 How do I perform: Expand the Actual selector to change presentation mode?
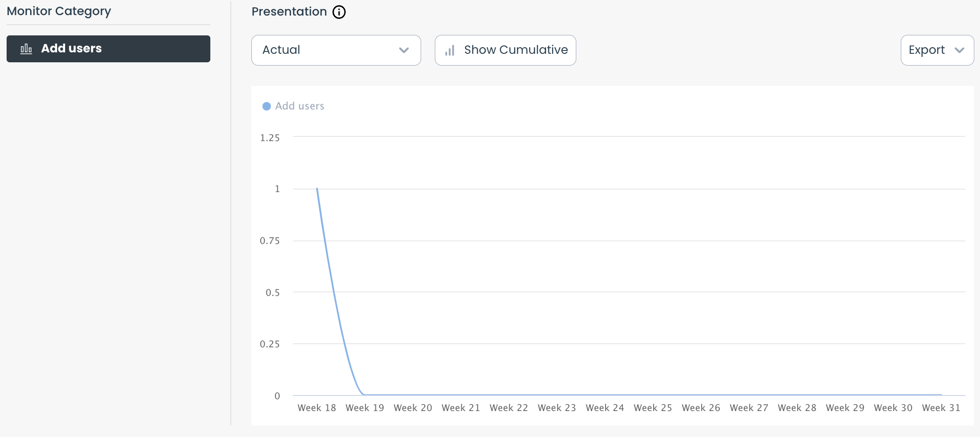[x=336, y=50]
